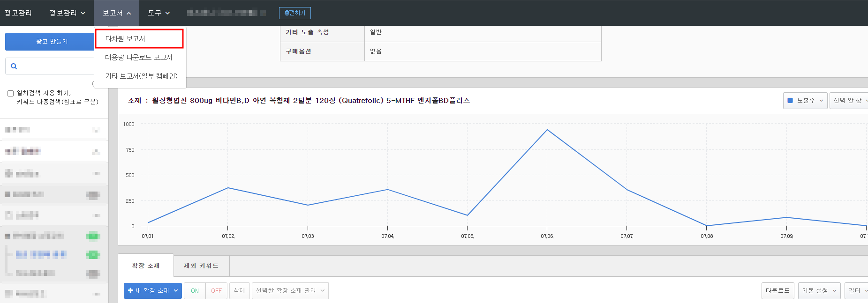The height and width of the screenshot is (303, 868).
Task: Switch to the 확장 소재 tab
Action: pos(146,266)
